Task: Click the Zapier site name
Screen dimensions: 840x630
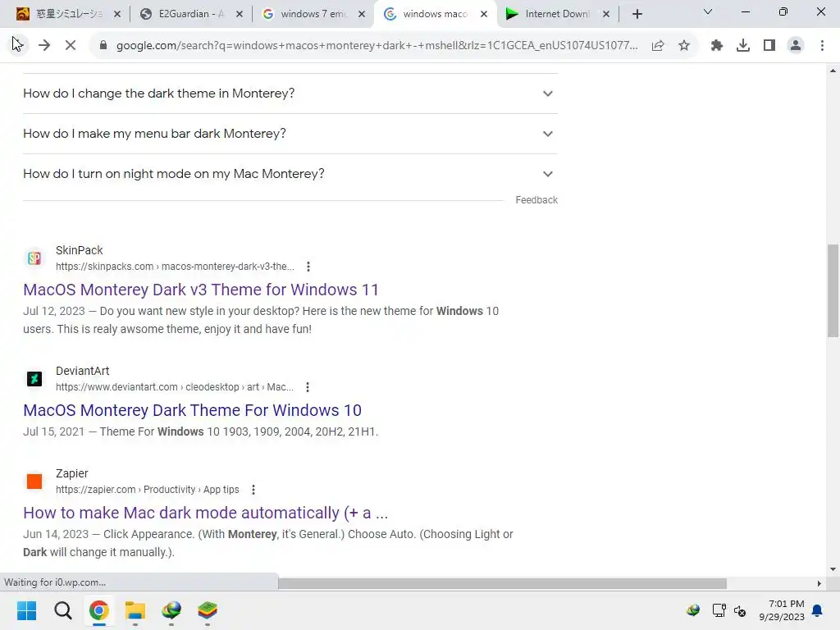Action: pyautogui.click(x=72, y=473)
